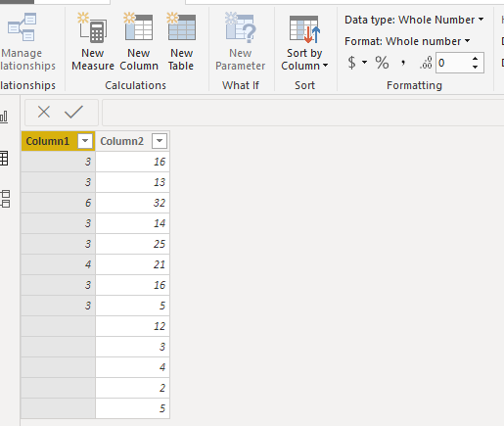
Task: Click Column1 cell with value 6
Action: click(58, 203)
